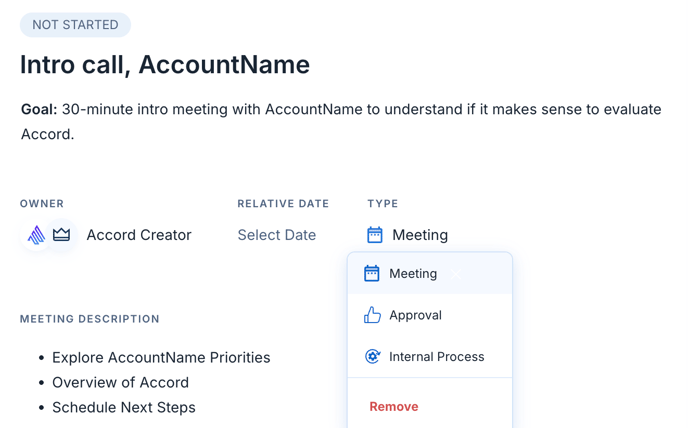Click the Goal description text

(x=341, y=122)
